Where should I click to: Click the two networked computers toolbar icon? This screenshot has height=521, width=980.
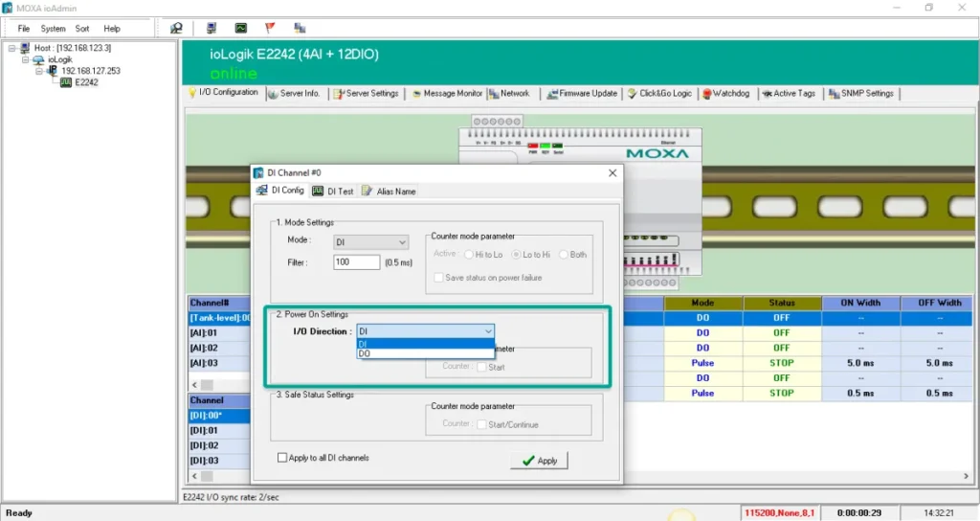(300, 28)
